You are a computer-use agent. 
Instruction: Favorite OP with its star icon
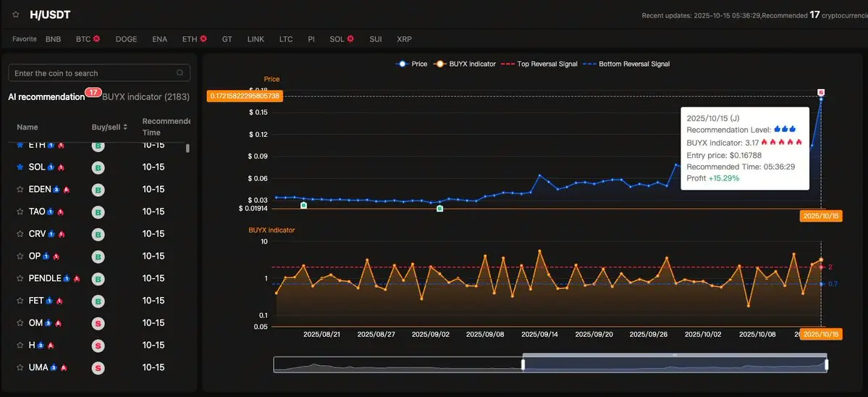20,256
